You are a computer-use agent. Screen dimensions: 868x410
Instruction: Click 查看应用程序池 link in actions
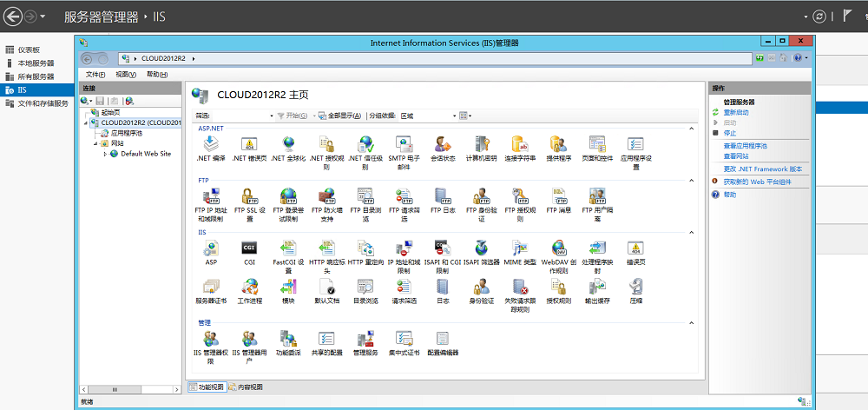(745, 146)
